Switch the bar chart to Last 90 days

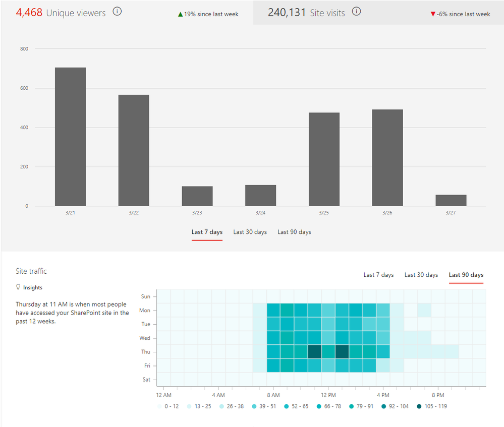pyautogui.click(x=295, y=232)
